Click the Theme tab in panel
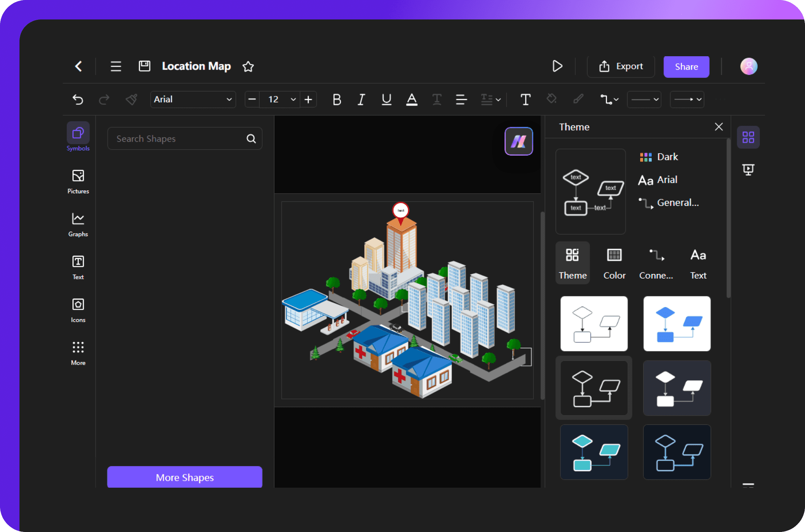This screenshot has height=532, width=805. tap(572, 263)
